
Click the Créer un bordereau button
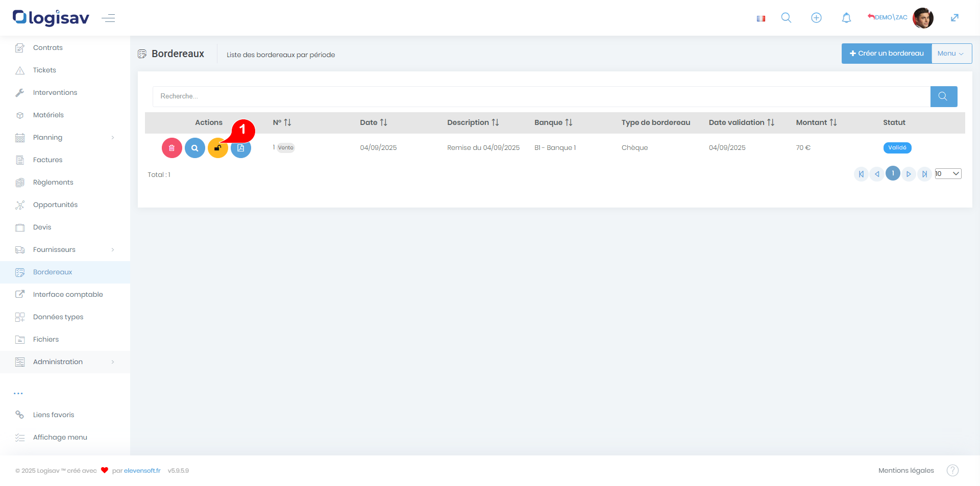[887, 54]
